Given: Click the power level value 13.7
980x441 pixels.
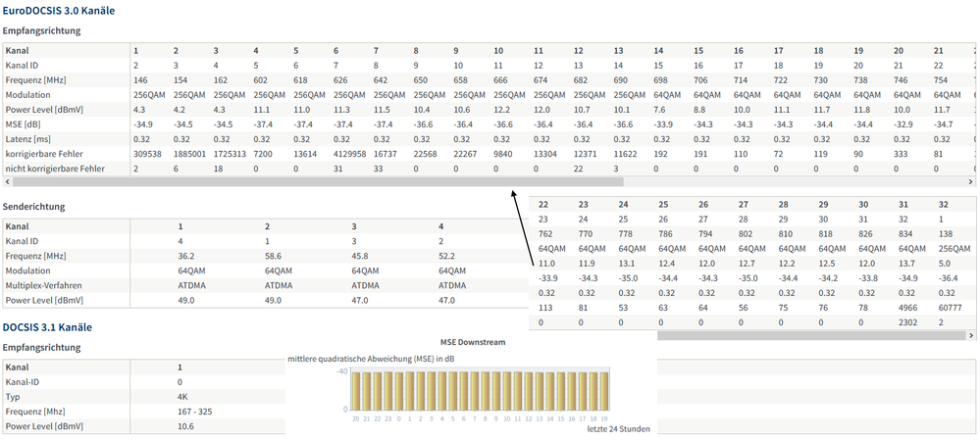Looking at the screenshot, I should coord(906,263).
